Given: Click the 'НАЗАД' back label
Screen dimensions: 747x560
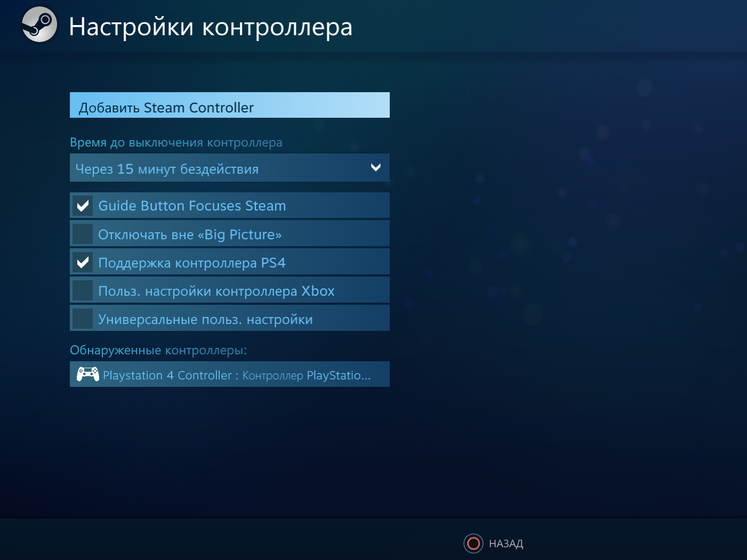Looking at the screenshot, I should (x=506, y=544).
